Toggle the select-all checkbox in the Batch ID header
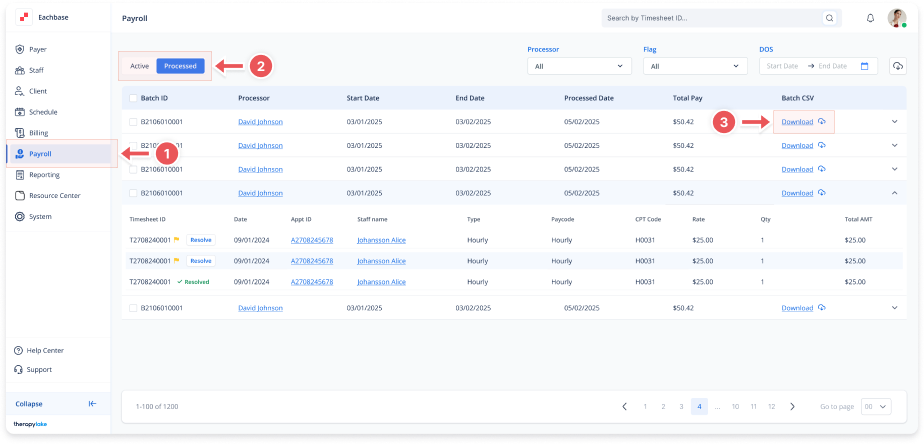The image size is (924, 444). pyautogui.click(x=133, y=98)
